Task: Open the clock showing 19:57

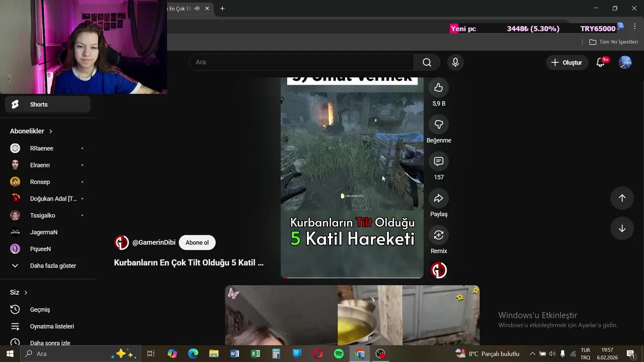Action: (x=607, y=354)
